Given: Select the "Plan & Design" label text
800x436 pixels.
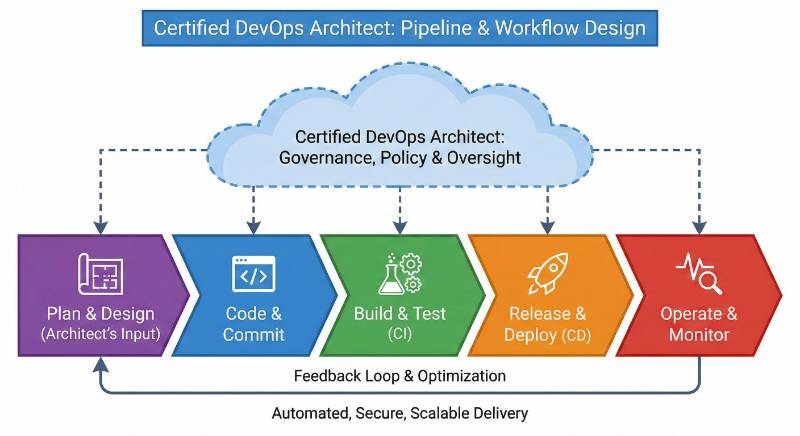Looking at the screenshot, I should coord(99,313).
